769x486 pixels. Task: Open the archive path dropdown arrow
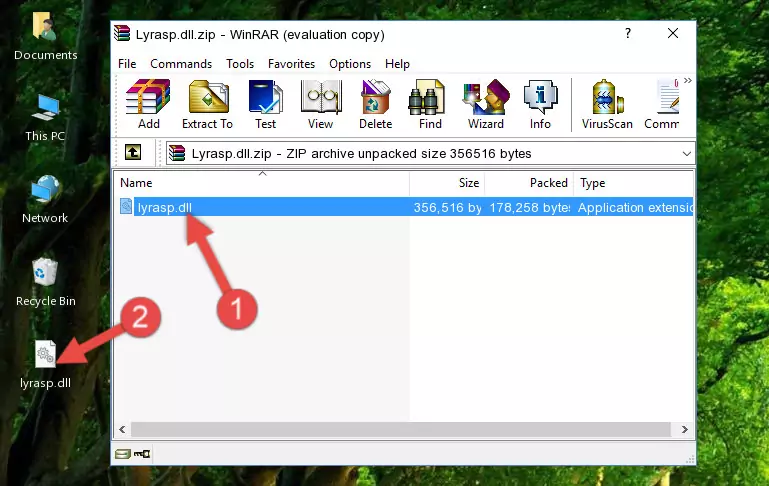coord(687,153)
